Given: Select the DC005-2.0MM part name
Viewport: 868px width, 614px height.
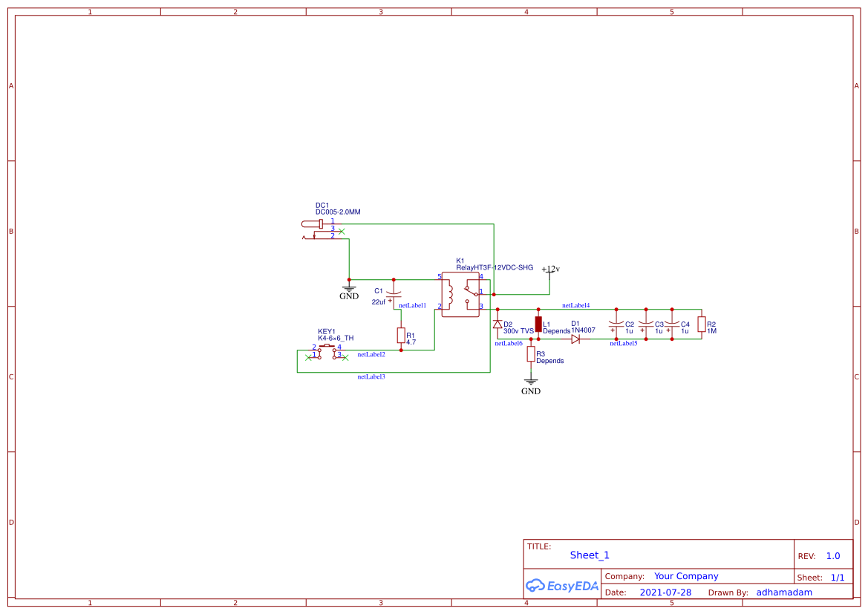Looking at the screenshot, I should coord(338,212).
